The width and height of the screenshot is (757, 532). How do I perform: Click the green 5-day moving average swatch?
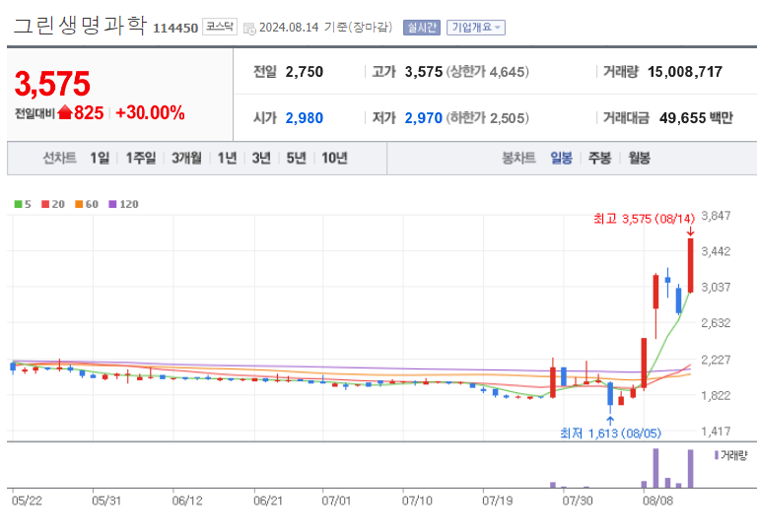(x=19, y=204)
